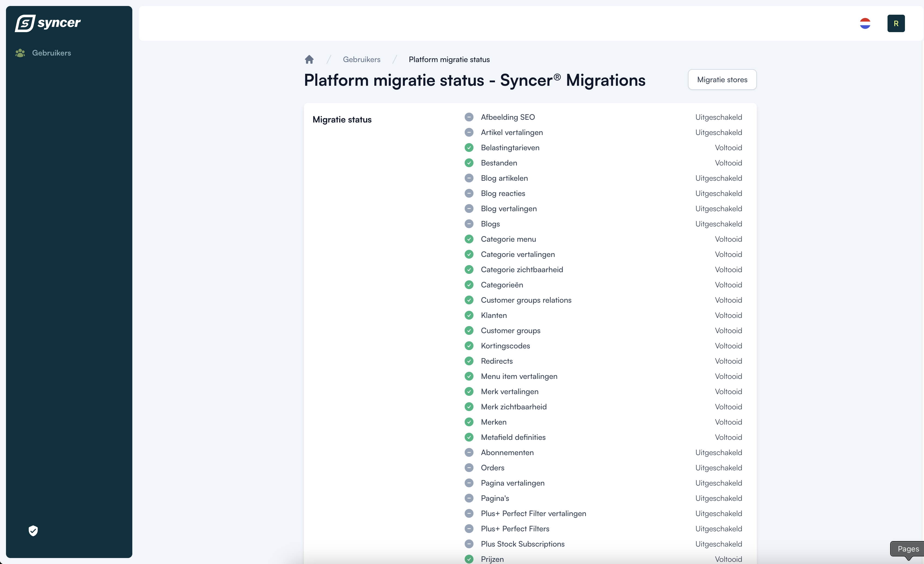Select Plus+ Perfect Filter vertalingen label
Viewport: 924px width, 564px height.
pyautogui.click(x=533, y=513)
